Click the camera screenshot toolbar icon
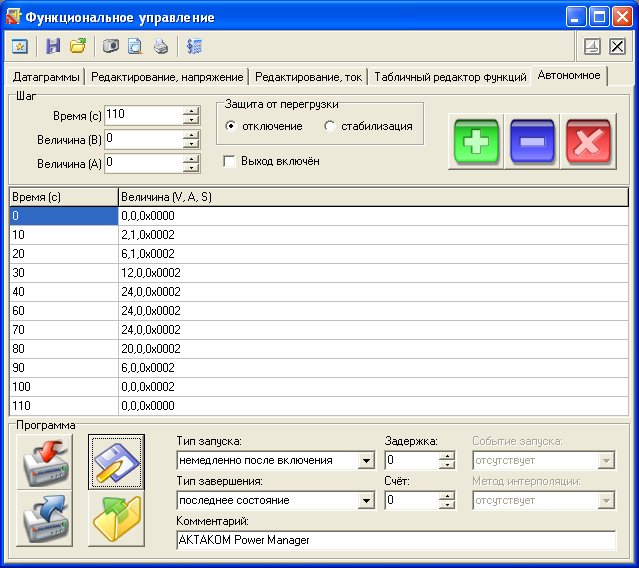This screenshot has height=568, width=639. point(110,46)
